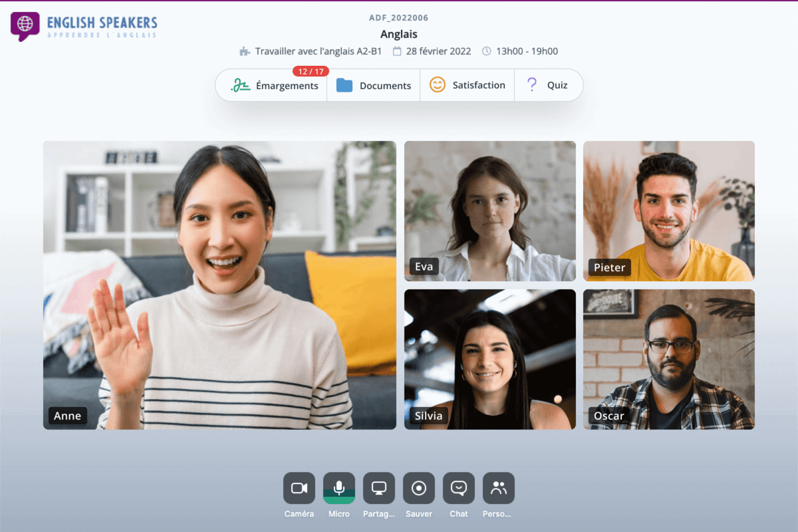Select Oscar's video tile
The image size is (798, 532).
point(668,358)
